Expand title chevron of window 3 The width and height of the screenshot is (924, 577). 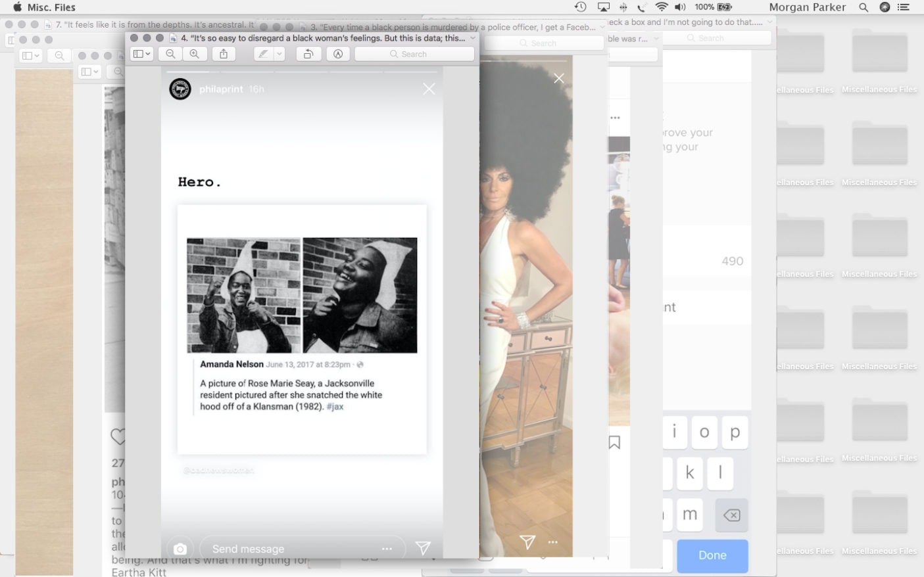click(x=602, y=27)
